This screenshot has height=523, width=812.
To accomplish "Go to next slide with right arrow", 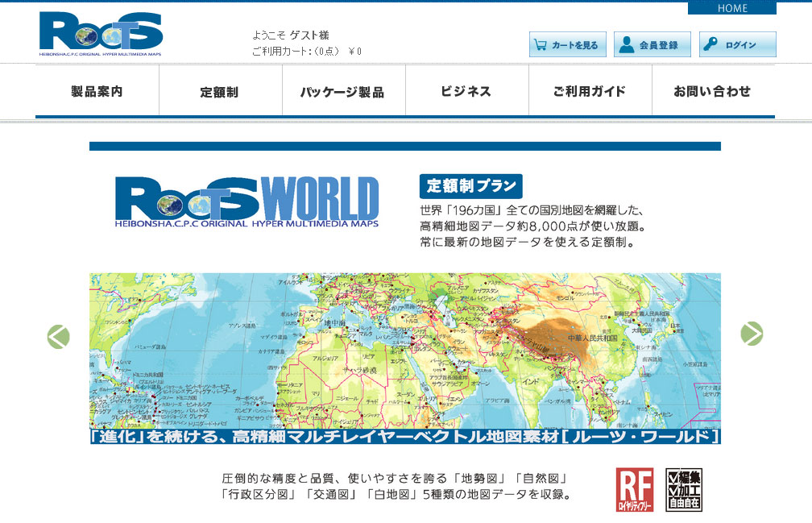I will click(752, 334).
